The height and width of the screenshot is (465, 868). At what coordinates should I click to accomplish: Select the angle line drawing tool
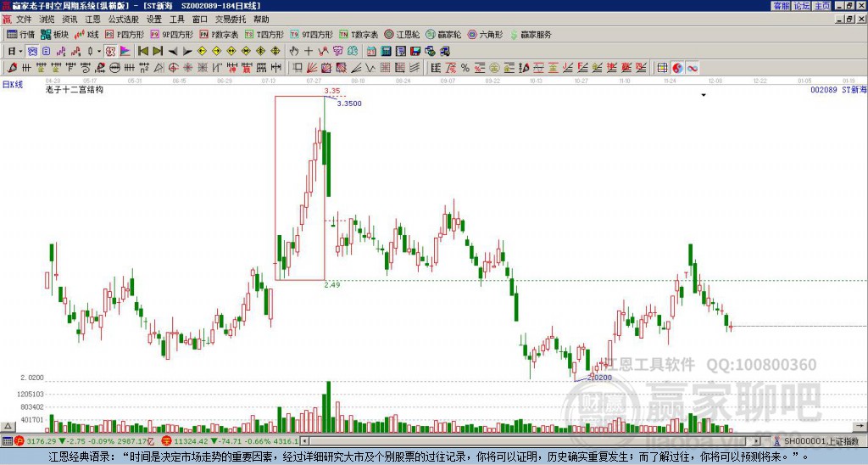(x=356, y=68)
